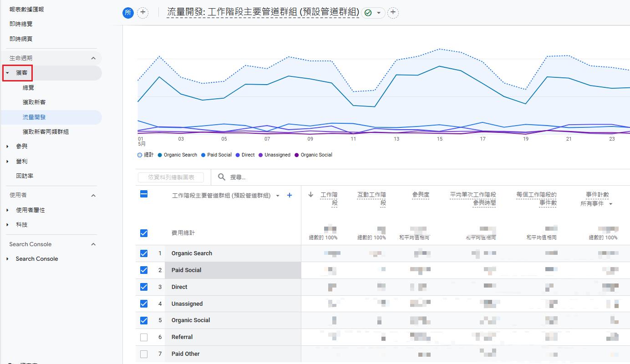This screenshot has width=630, height=364.
Task: Expand the 'Search Console' tree item arrow
Action: [7, 259]
